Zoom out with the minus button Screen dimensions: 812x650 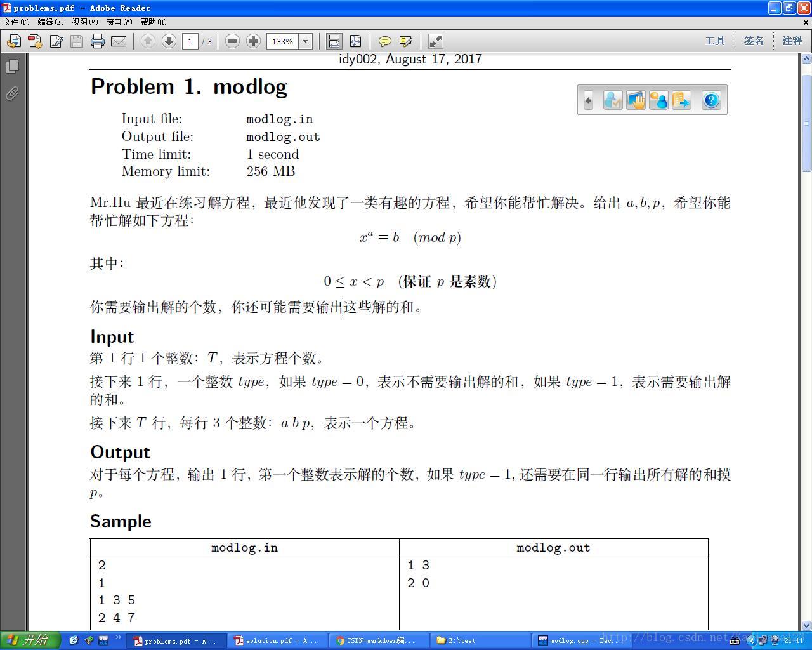[x=232, y=41]
